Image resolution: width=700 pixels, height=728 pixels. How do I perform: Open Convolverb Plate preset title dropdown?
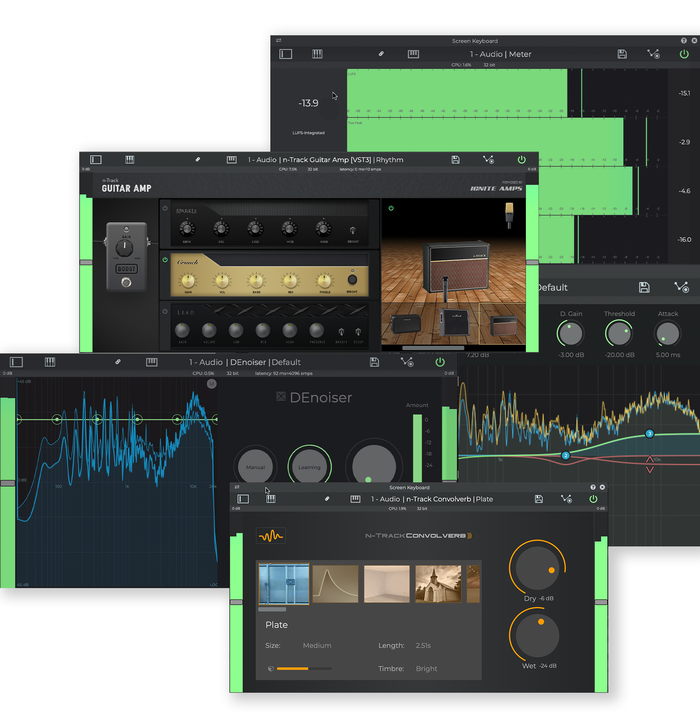(x=432, y=499)
